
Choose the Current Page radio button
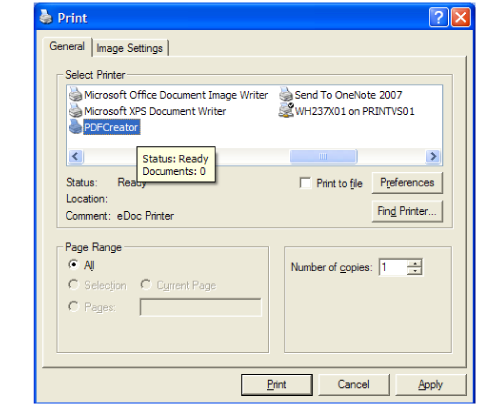pos(146,285)
